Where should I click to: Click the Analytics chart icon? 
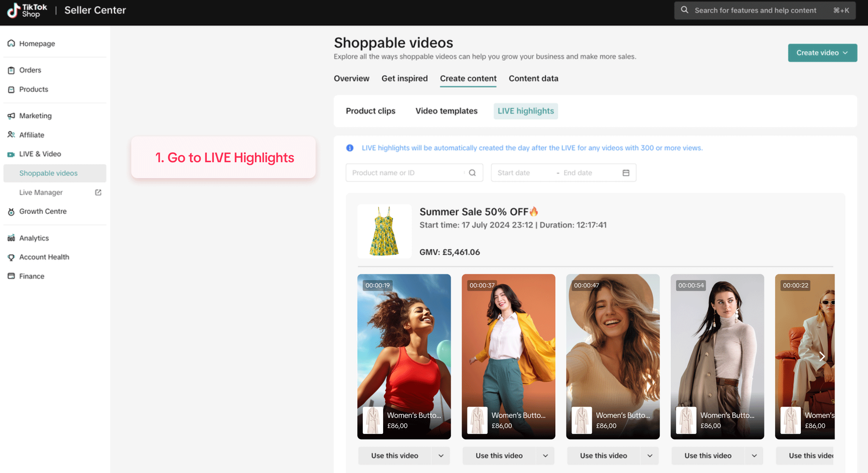coord(11,238)
